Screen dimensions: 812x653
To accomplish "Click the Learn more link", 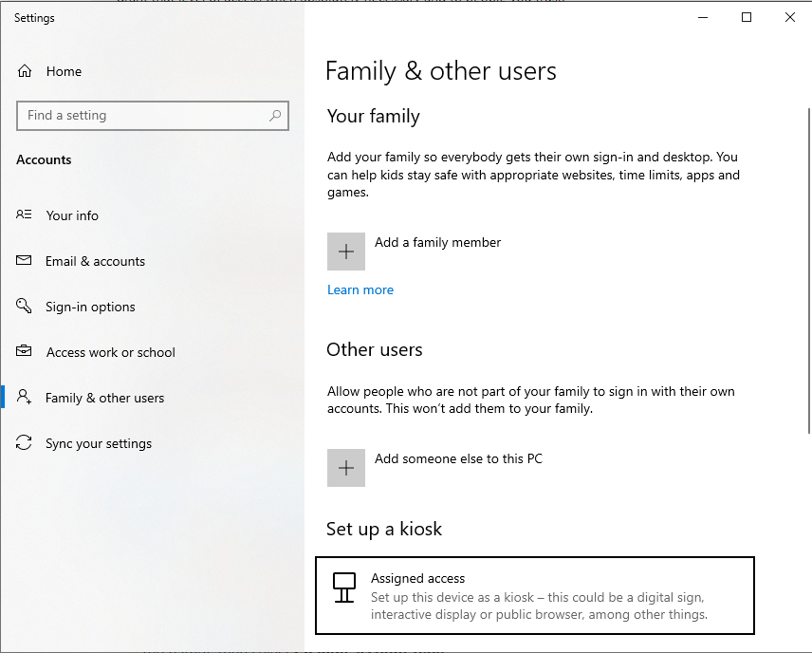I will [x=360, y=289].
